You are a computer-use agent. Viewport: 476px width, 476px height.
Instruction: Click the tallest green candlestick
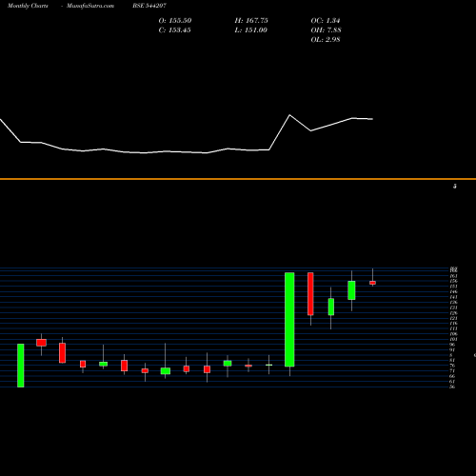pyautogui.click(x=289, y=320)
